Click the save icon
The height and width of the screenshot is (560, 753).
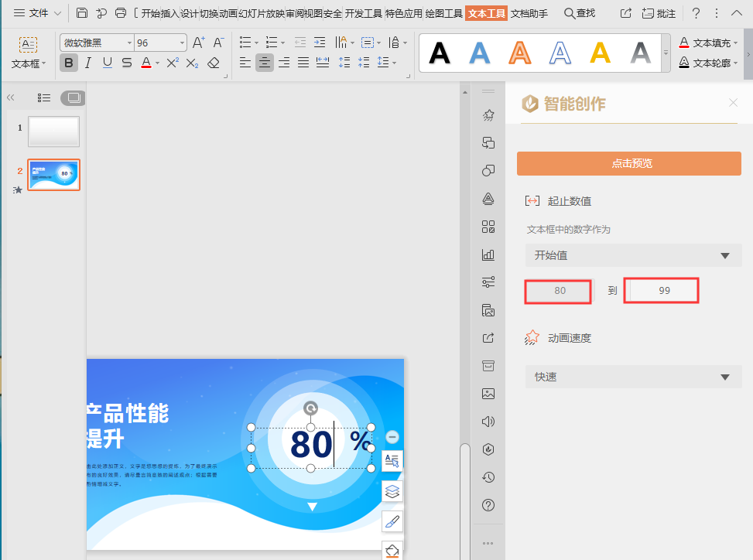coord(82,13)
